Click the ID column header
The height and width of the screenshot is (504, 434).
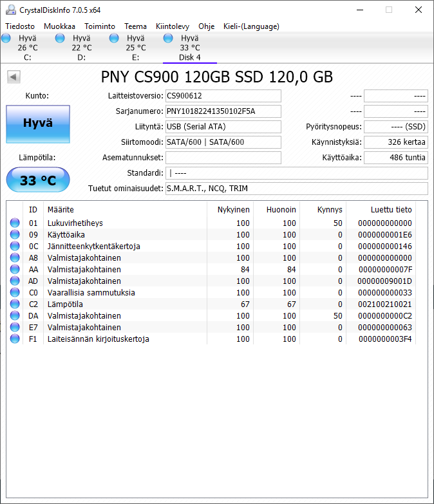click(33, 210)
